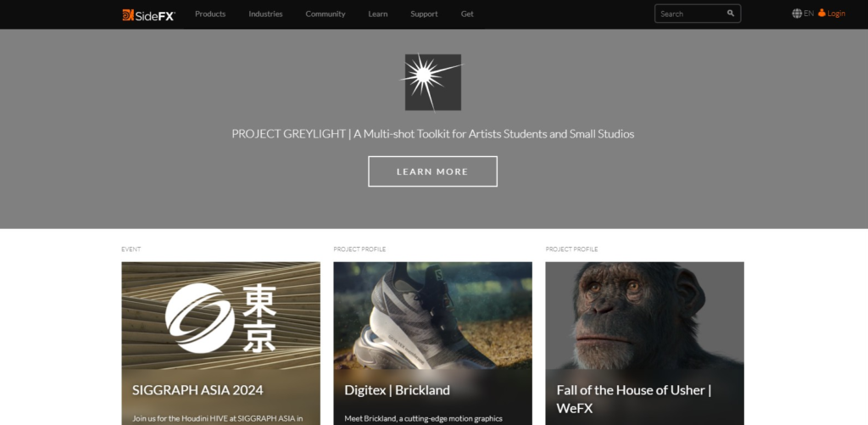Open the EN language selector
Image resolution: width=868 pixels, height=425 pixels.
(x=809, y=14)
